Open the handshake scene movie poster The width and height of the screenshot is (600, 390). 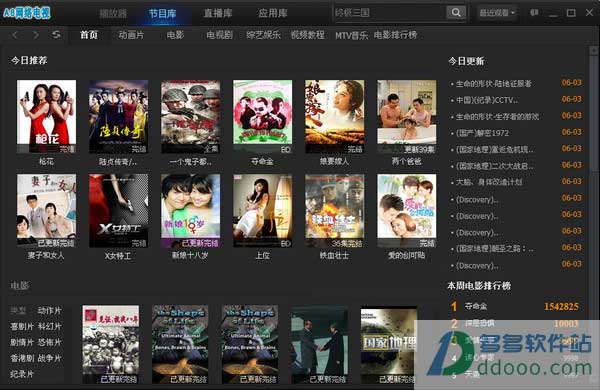(320, 344)
